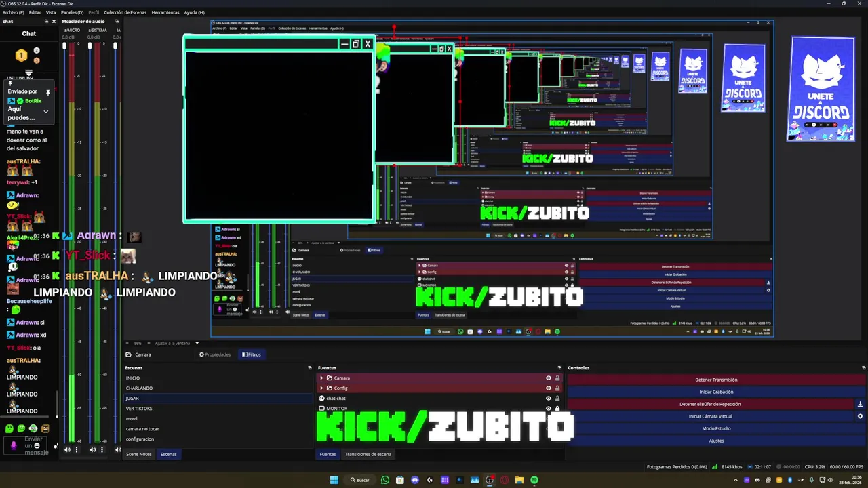Open Filtros for selected source

252,354
